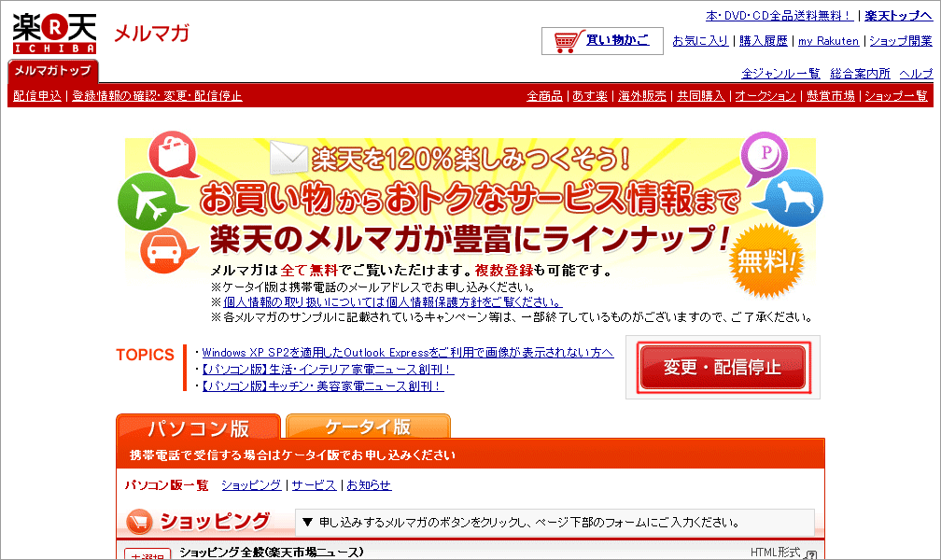Open my Rakuten link
The height and width of the screenshot is (560, 941).
click(x=828, y=41)
